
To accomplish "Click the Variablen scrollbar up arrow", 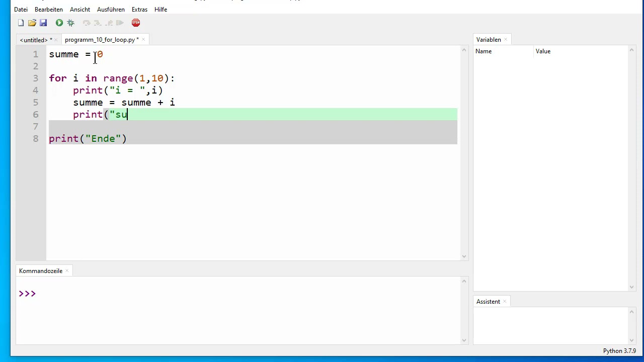I will click(632, 50).
